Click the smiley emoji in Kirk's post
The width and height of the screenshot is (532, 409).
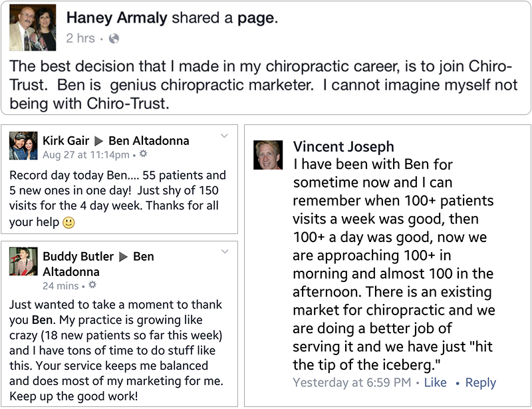[69, 223]
